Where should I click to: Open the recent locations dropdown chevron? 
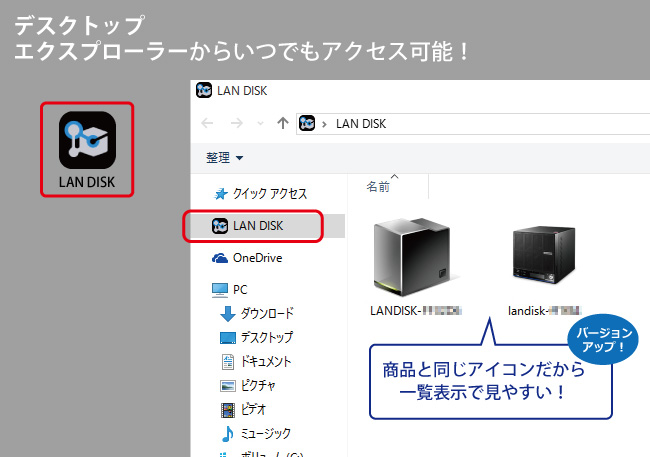[x=260, y=123]
